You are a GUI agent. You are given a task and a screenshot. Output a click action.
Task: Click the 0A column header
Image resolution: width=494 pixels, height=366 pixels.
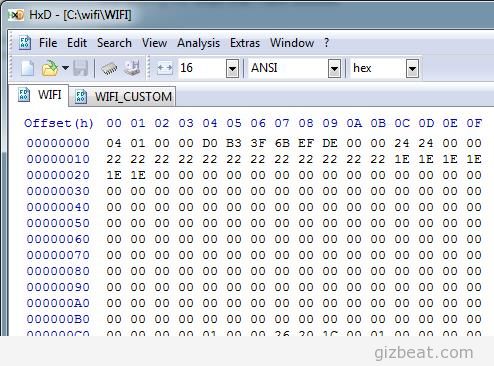(354, 123)
